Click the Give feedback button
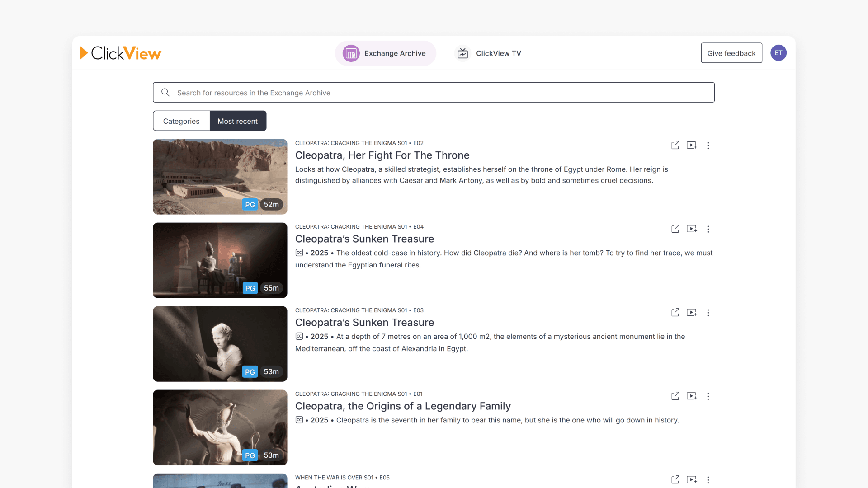 coord(731,53)
